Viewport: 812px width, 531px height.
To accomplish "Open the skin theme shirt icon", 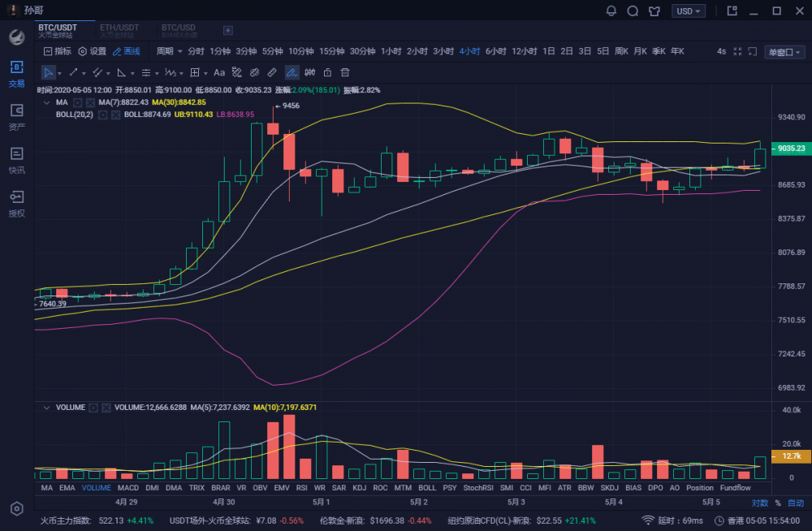I will (654, 11).
